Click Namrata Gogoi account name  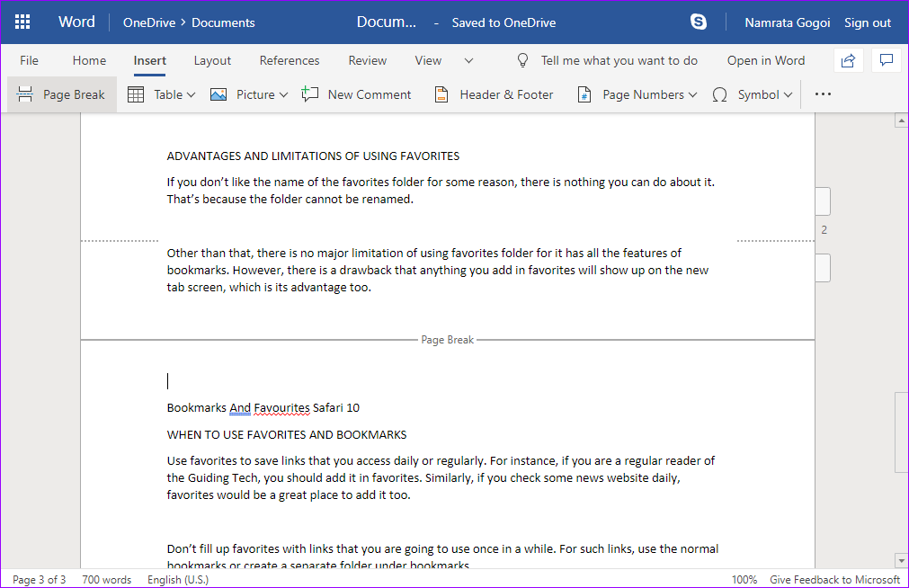788,22
